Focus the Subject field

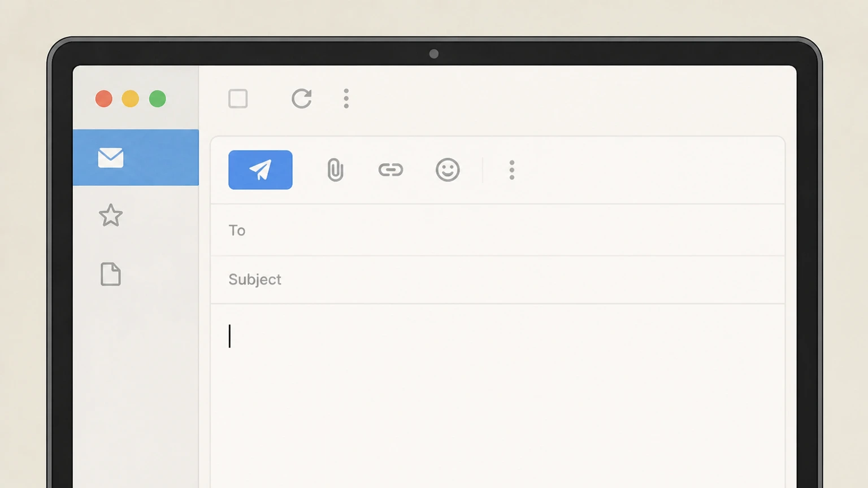tap(498, 280)
